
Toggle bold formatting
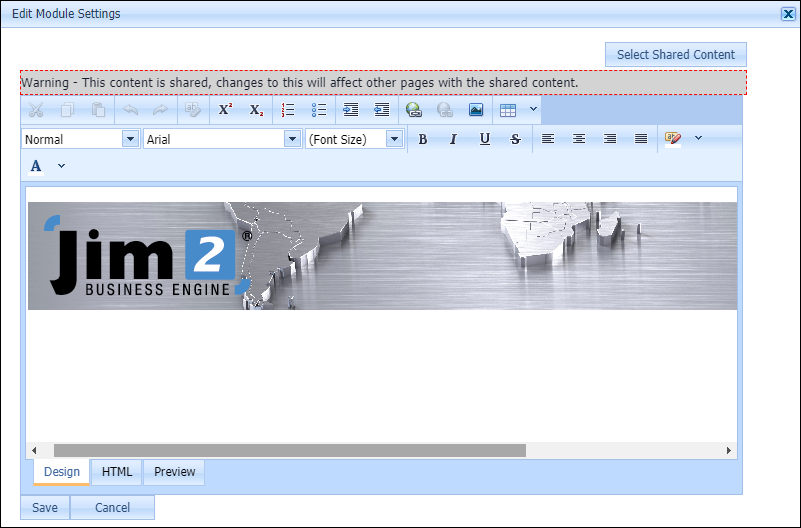[x=422, y=139]
